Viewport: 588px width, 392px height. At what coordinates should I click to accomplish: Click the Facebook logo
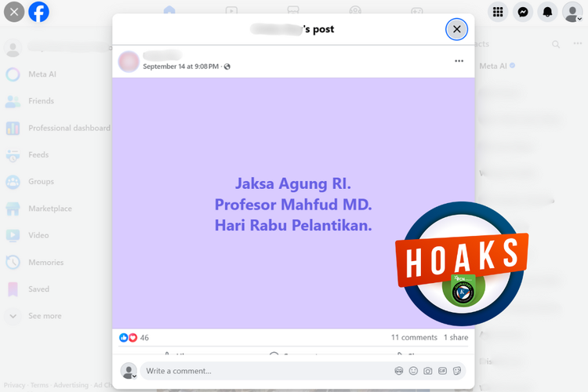point(38,12)
